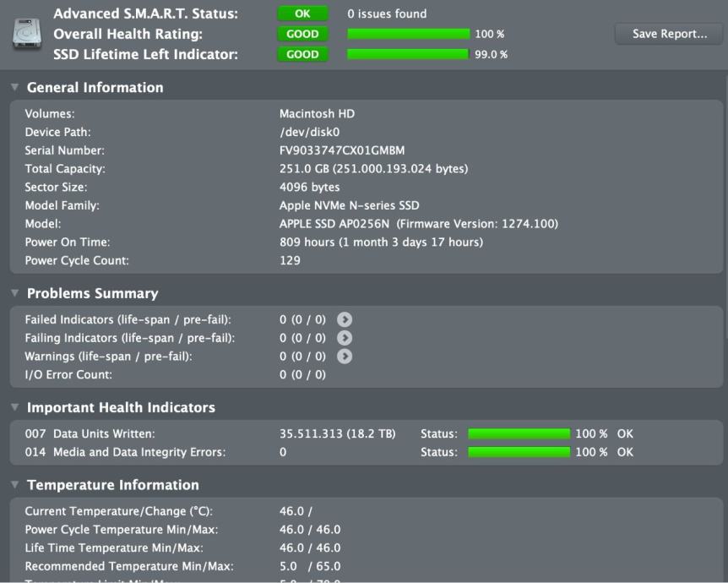728x583 pixels.
Task: Open details arrow for Failing Indicators
Action: tap(345, 338)
